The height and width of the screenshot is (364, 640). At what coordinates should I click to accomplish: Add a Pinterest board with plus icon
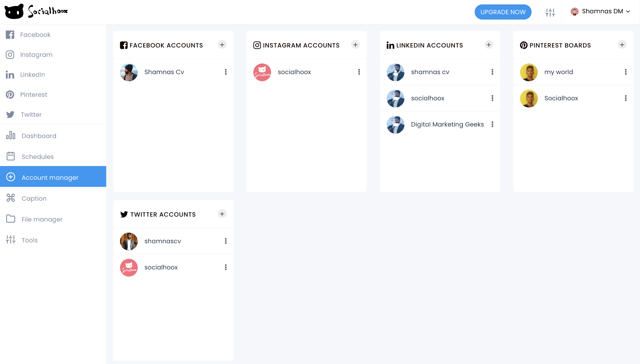click(622, 45)
